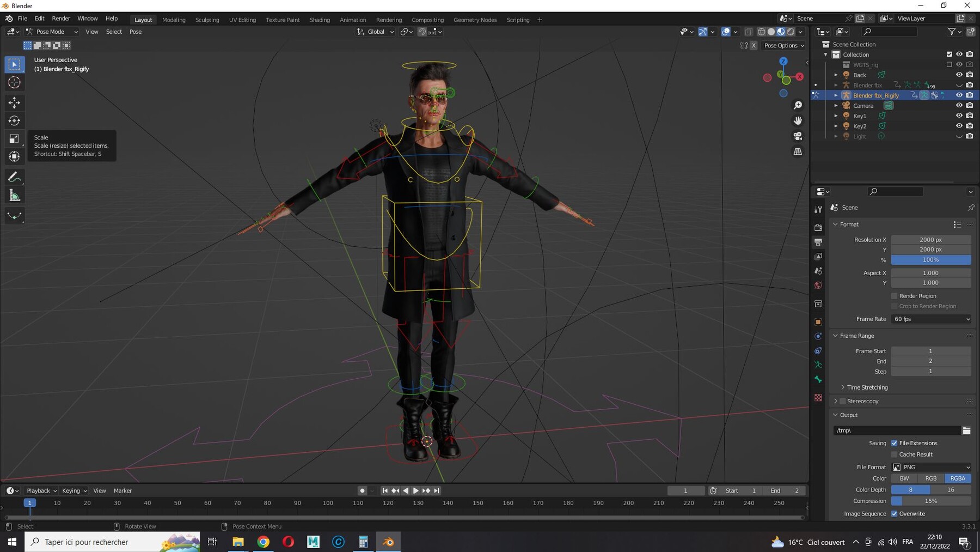The height and width of the screenshot is (552, 980).
Task: Click the 16 Color Depth button
Action: [951, 489]
